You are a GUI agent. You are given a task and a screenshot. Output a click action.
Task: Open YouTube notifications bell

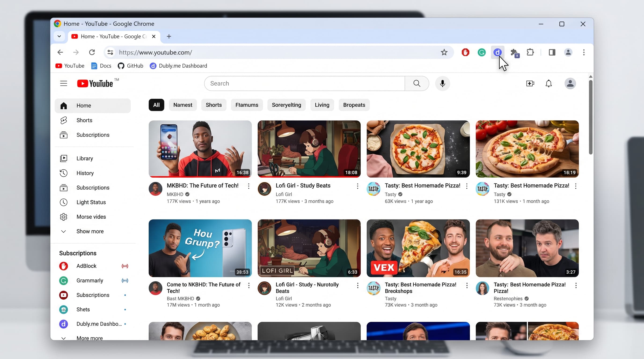click(549, 83)
